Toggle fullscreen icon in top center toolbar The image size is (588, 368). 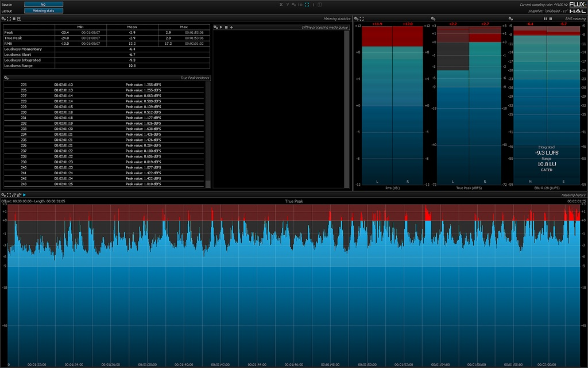tap(307, 5)
